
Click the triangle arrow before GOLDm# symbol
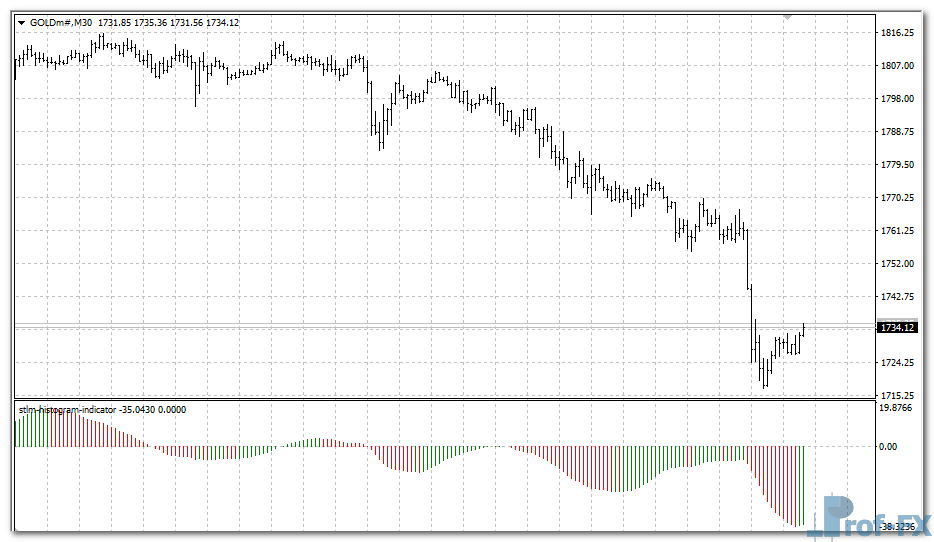pyautogui.click(x=21, y=22)
